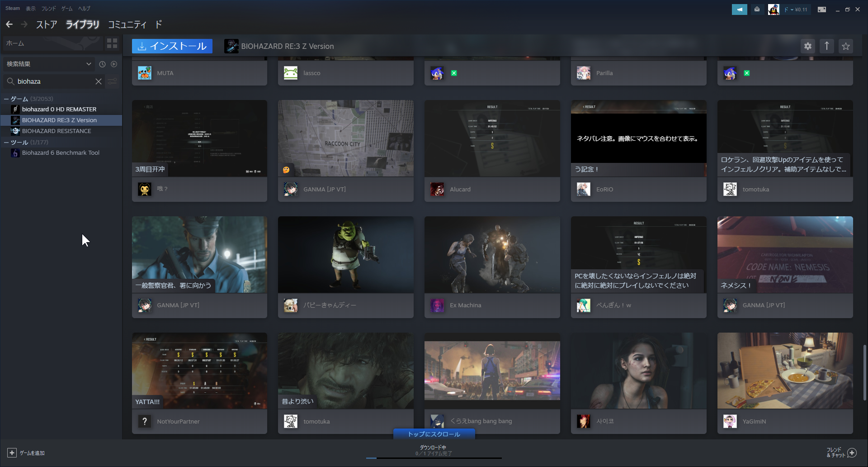This screenshot has height=467, width=868.
Task: Open the notifications envelope icon
Action: (x=757, y=10)
